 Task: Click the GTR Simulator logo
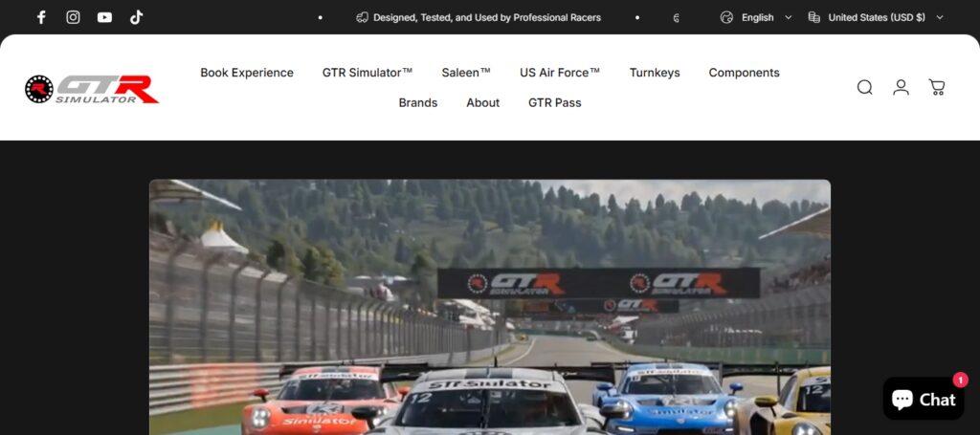(x=92, y=89)
